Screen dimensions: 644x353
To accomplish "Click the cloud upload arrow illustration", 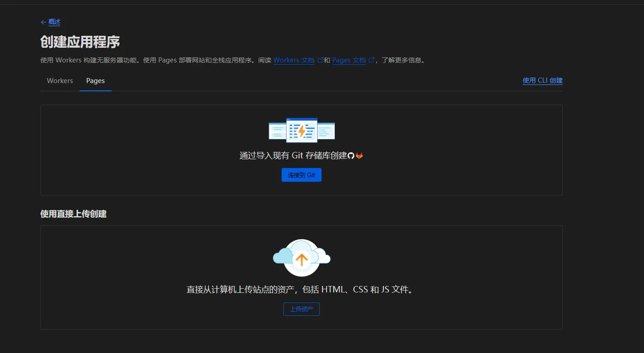I will [301, 258].
